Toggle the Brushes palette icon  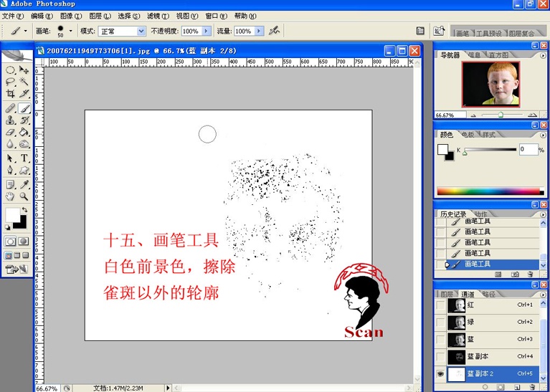click(420, 31)
